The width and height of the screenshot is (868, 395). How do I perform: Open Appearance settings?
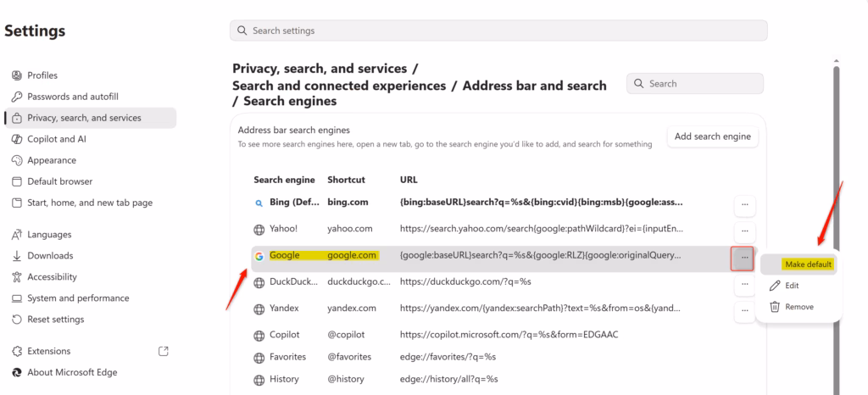pos(52,160)
